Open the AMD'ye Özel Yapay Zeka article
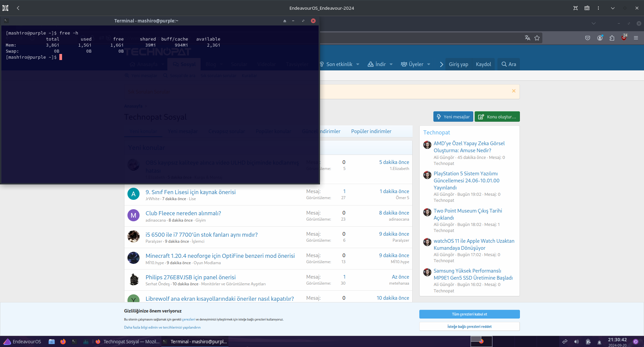This screenshot has width=644, height=347. click(x=469, y=147)
